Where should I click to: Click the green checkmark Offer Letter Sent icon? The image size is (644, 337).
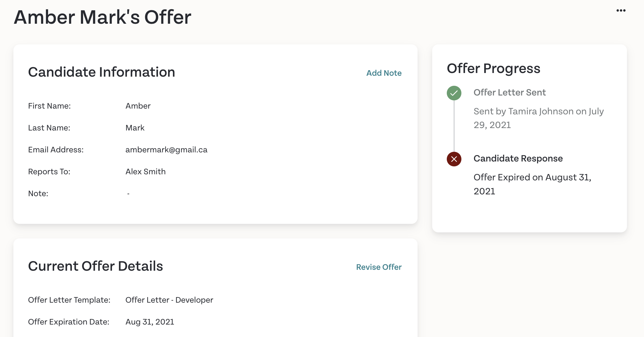[x=454, y=93]
